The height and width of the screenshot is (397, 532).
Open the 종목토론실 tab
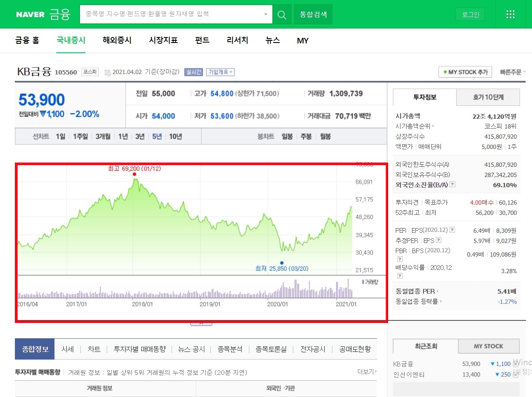point(271,349)
